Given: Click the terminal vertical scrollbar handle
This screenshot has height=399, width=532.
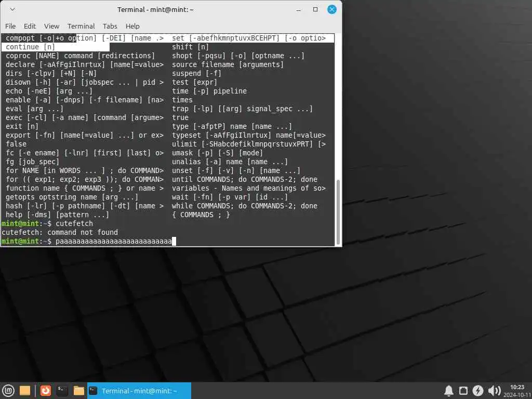Looking at the screenshot, I should (338, 211).
